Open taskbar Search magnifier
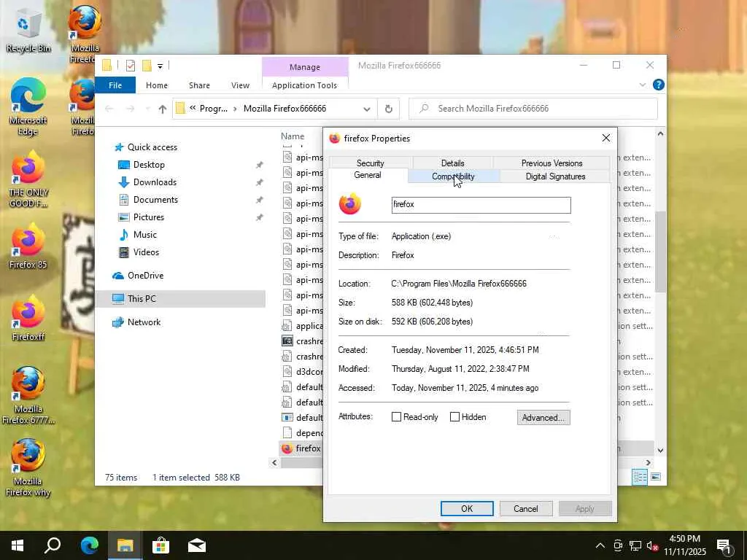This screenshot has height=560, width=747. coord(53,545)
